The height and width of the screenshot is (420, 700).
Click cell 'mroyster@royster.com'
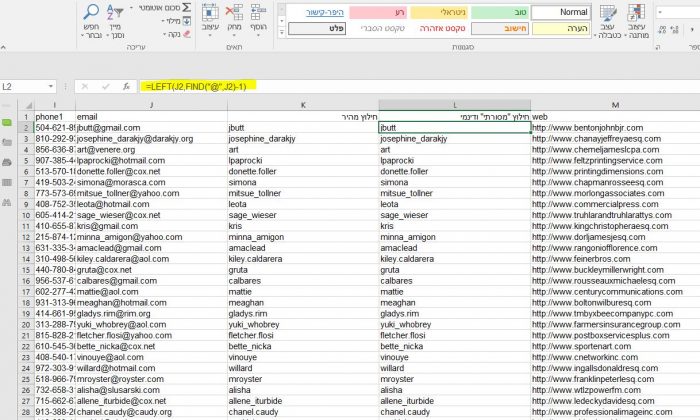151,379
